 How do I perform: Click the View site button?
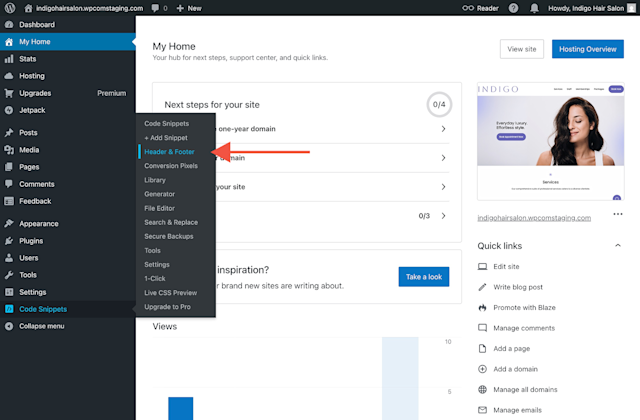pos(522,49)
